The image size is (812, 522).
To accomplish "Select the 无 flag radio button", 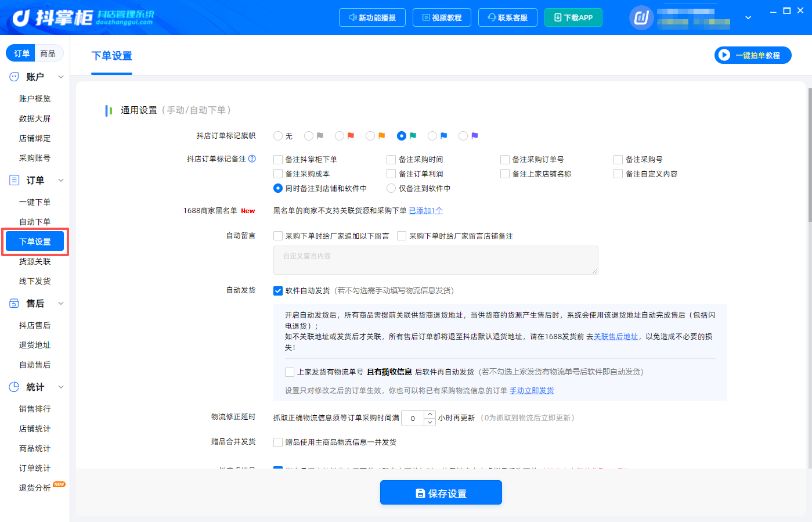I will point(278,136).
